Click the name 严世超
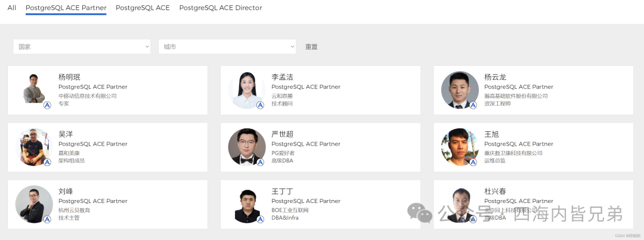Image resolution: width=644 pixels, height=240 pixels. pyautogui.click(x=282, y=134)
